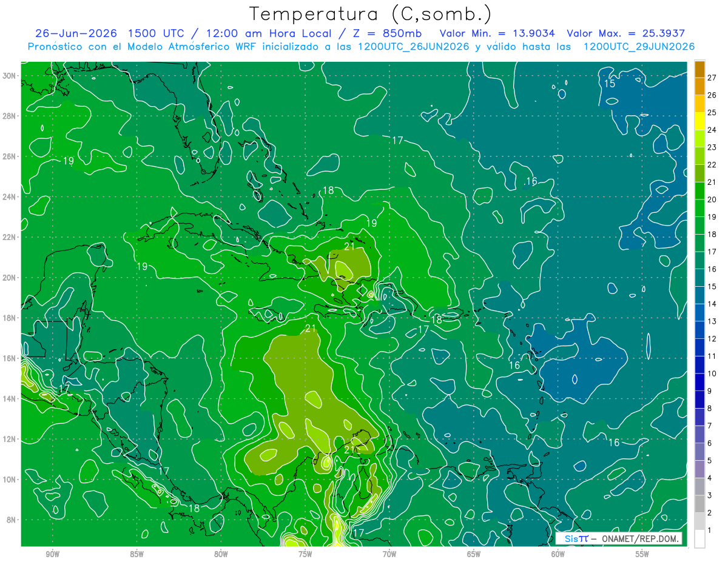Image resolution: width=728 pixels, height=562 pixels.
Task: Click the number 22 on the color legend
Action: tap(712, 164)
